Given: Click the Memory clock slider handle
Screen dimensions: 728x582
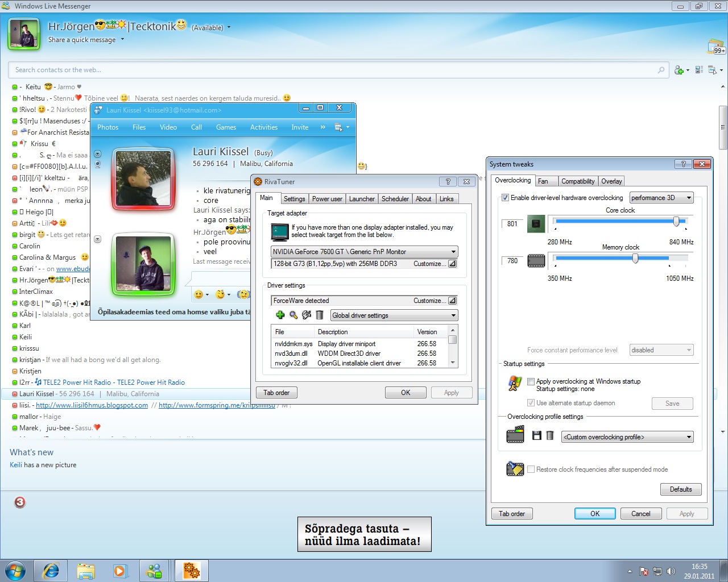Looking at the screenshot, I should point(635,259).
